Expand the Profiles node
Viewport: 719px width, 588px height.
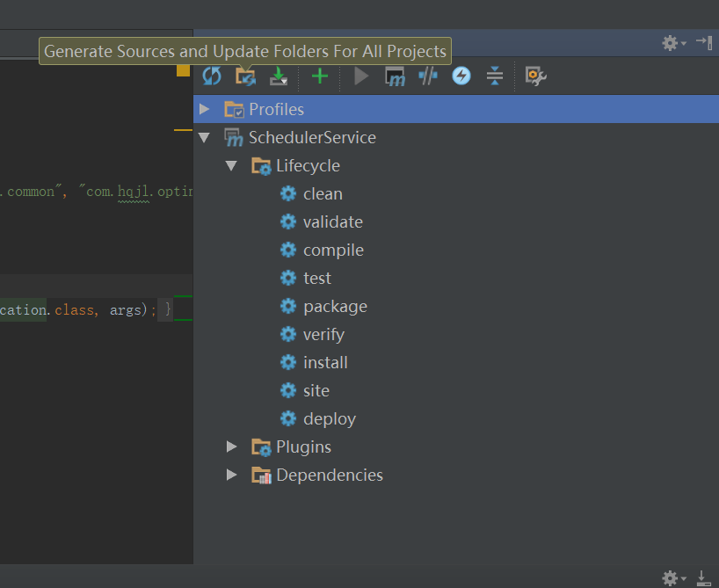[205, 109]
